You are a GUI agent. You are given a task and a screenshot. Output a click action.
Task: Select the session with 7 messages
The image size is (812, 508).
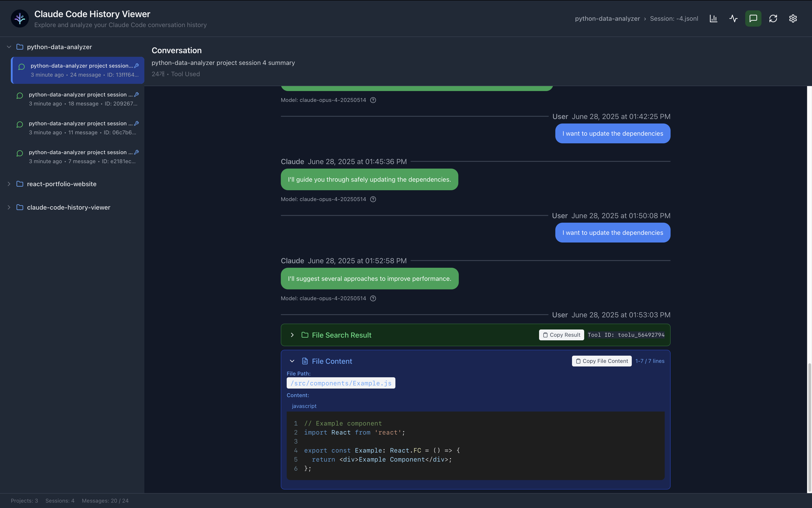click(78, 157)
